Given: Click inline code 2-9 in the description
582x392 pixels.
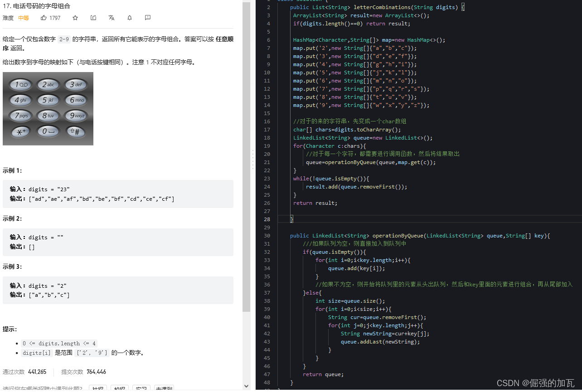Looking at the screenshot, I should point(63,39).
